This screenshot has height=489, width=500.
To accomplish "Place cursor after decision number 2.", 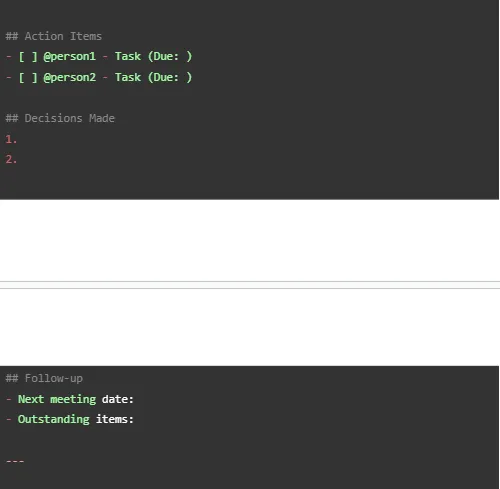I will 19,159.
